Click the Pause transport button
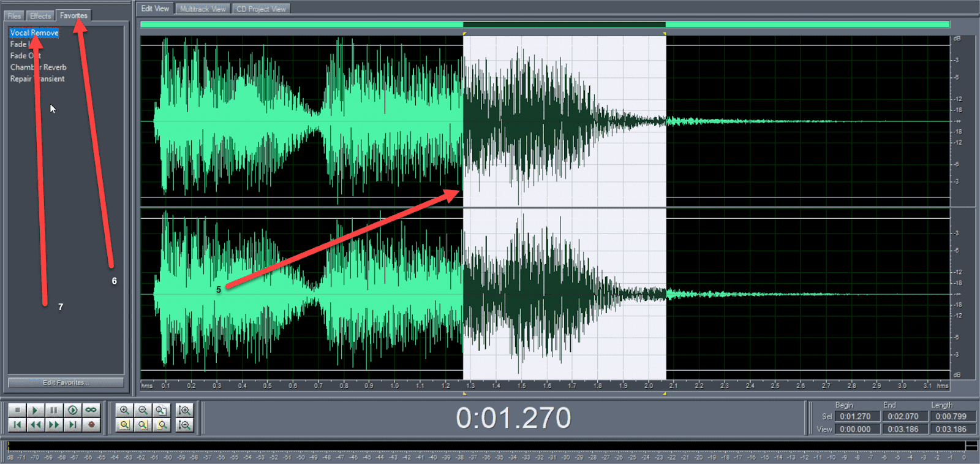The height and width of the screenshot is (464, 980). click(x=54, y=410)
